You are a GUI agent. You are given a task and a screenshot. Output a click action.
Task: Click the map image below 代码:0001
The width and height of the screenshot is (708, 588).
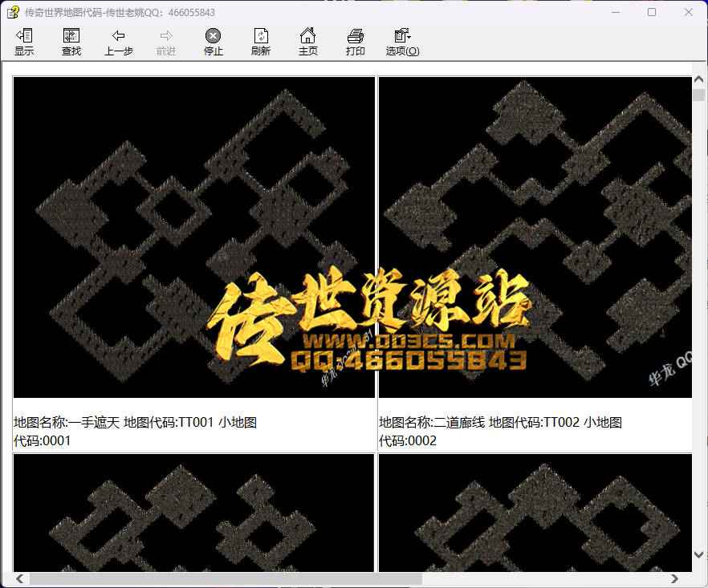pos(194,513)
